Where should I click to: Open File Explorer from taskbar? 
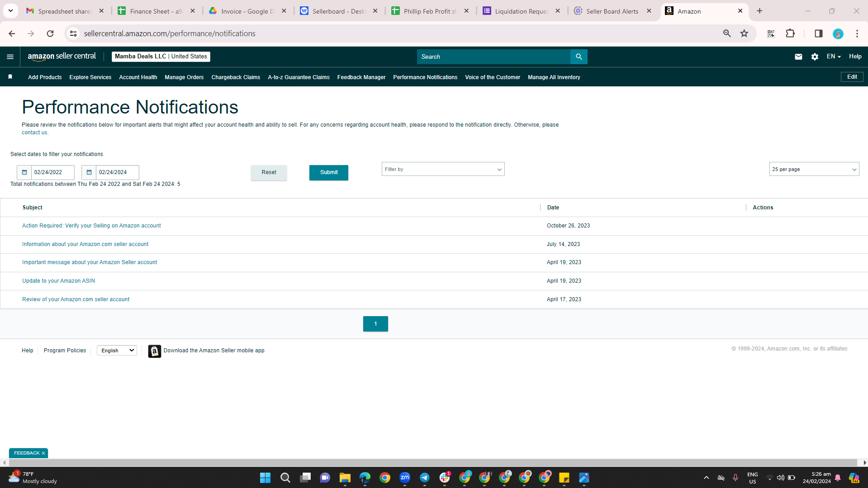[345, 478]
